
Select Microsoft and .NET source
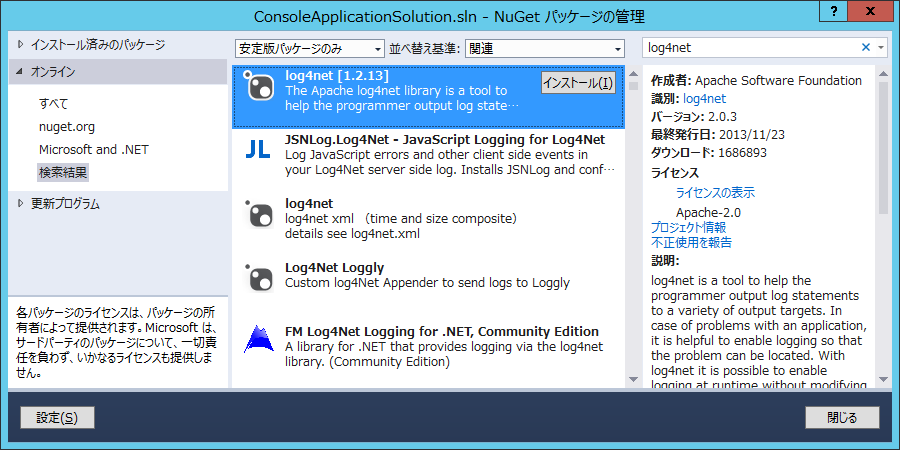(93, 149)
